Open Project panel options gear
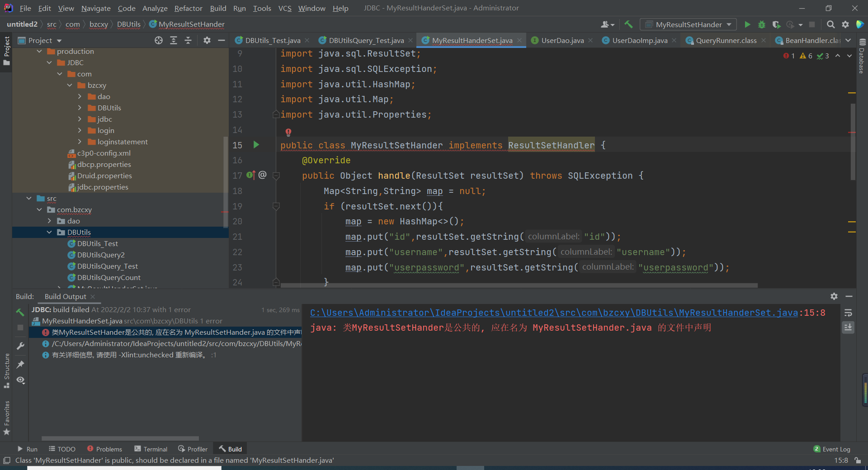The width and height of the screenshot is (868, 470). coord(207,40)
